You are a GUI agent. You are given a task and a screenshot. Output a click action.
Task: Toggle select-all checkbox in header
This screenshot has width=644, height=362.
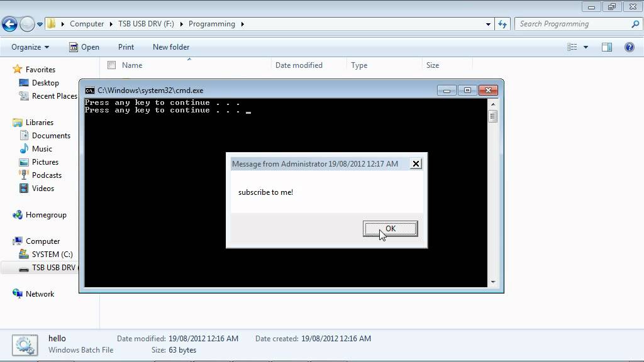(x=111, y=65)
